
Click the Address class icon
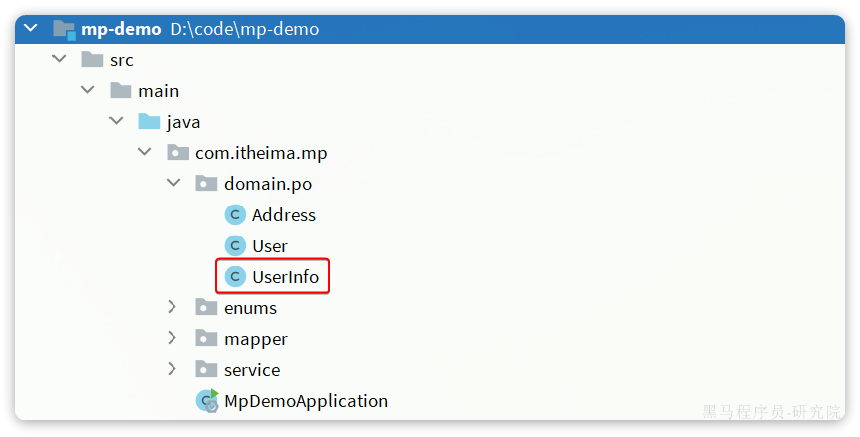click(235, 215)
